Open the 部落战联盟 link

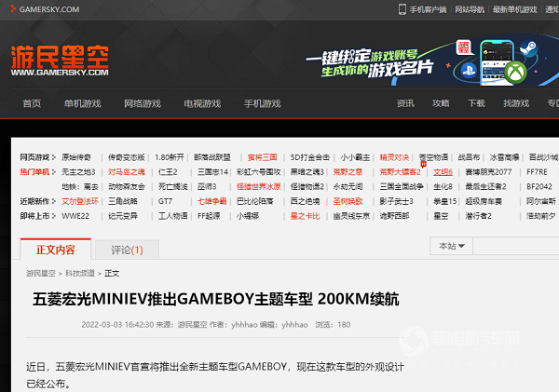212,157
